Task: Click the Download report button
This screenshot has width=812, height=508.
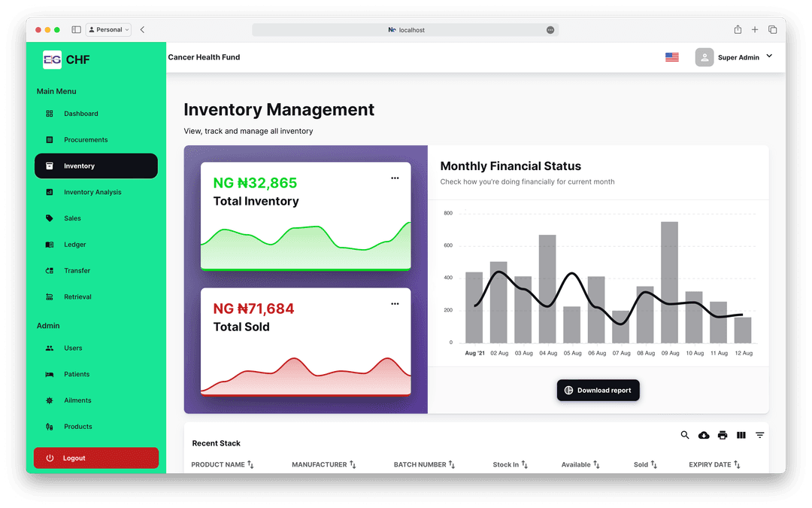Action: click(x=598, y=391)
